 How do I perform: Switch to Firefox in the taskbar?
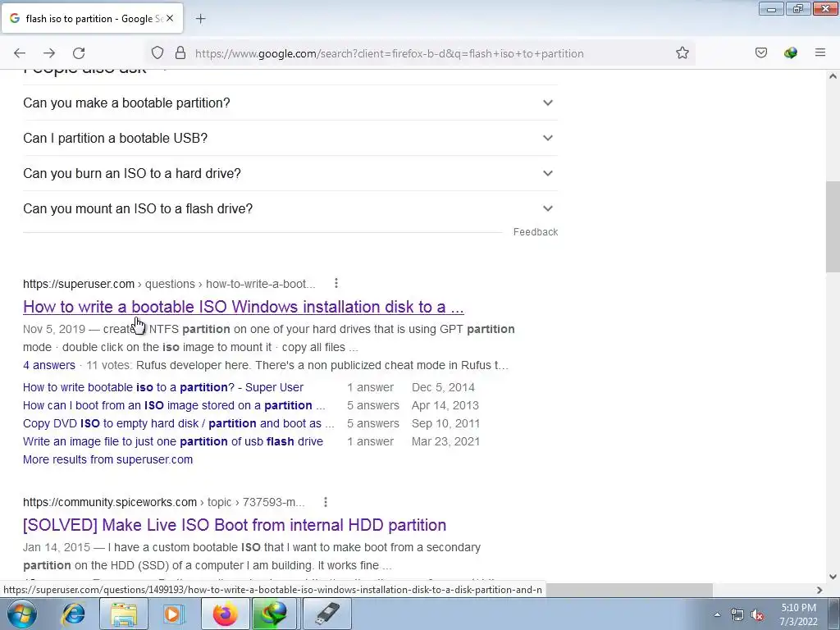(x=225, y=614)
